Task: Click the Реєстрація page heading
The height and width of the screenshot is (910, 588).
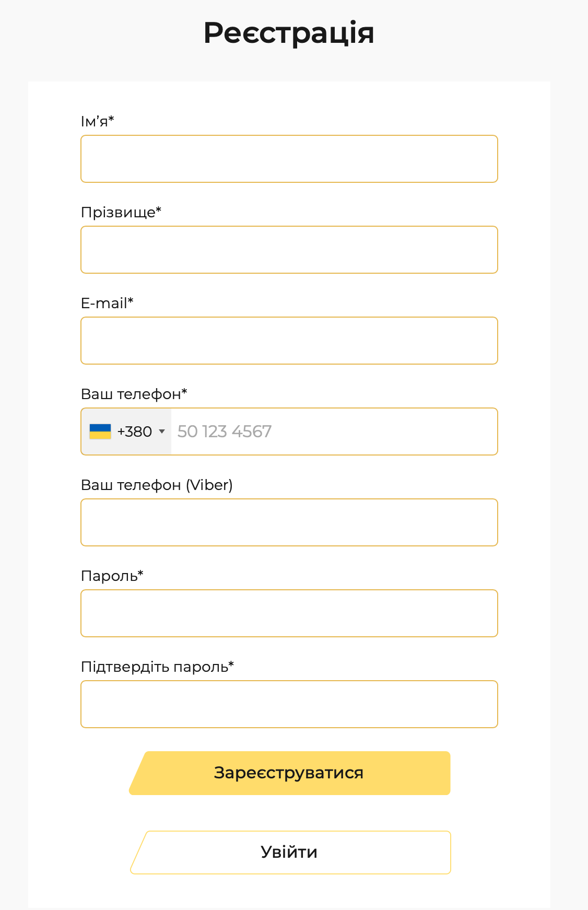Action: [x=289, y=33]
